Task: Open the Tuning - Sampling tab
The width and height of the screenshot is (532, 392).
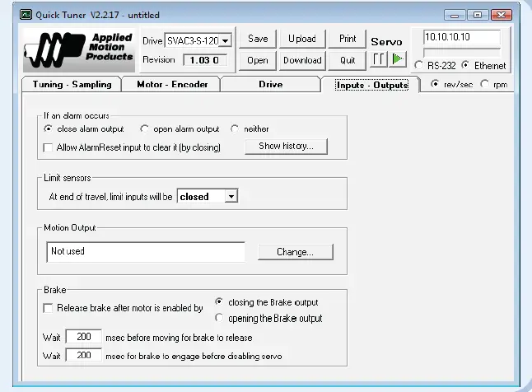Action: point(72,84)
